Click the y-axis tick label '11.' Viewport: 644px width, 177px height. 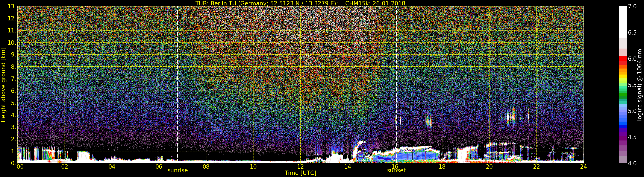coord(12,31)
